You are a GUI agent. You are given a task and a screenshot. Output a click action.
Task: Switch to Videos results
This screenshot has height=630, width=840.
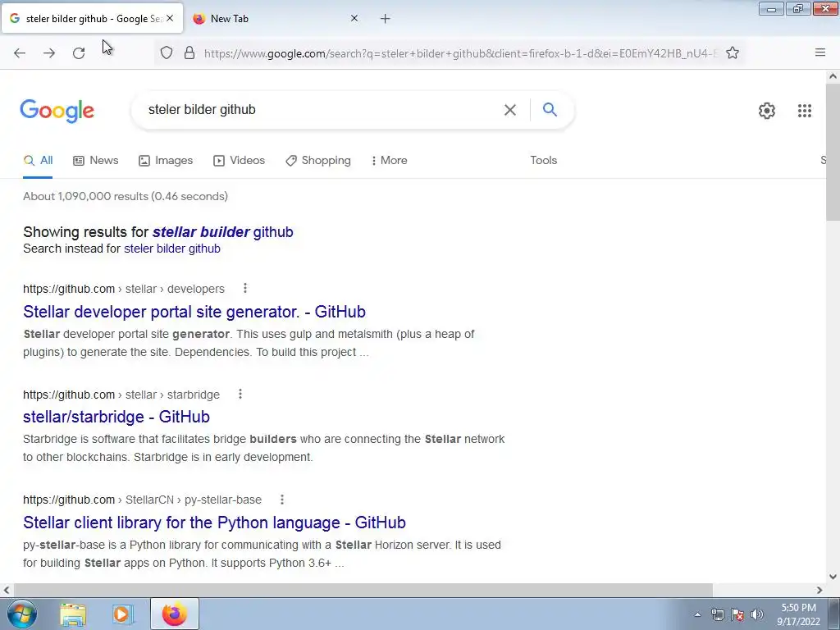[x=239, y=160]
